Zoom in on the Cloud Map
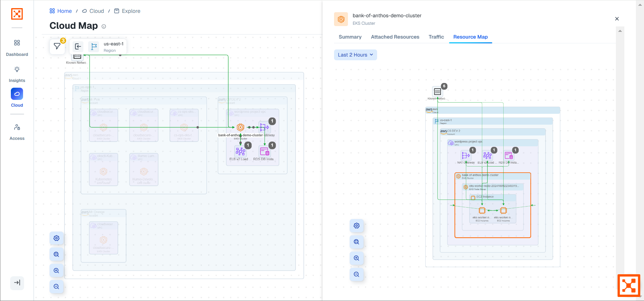 (57, 271)
